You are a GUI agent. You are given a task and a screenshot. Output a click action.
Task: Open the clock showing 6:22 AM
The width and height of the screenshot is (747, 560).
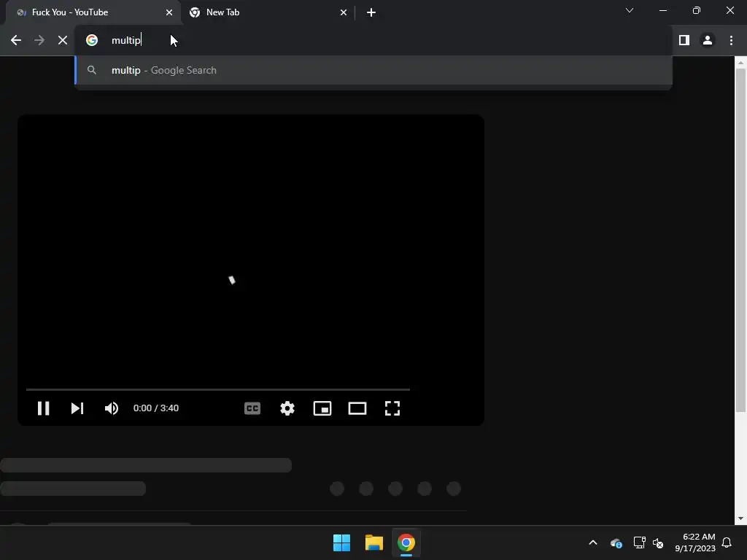695,542
